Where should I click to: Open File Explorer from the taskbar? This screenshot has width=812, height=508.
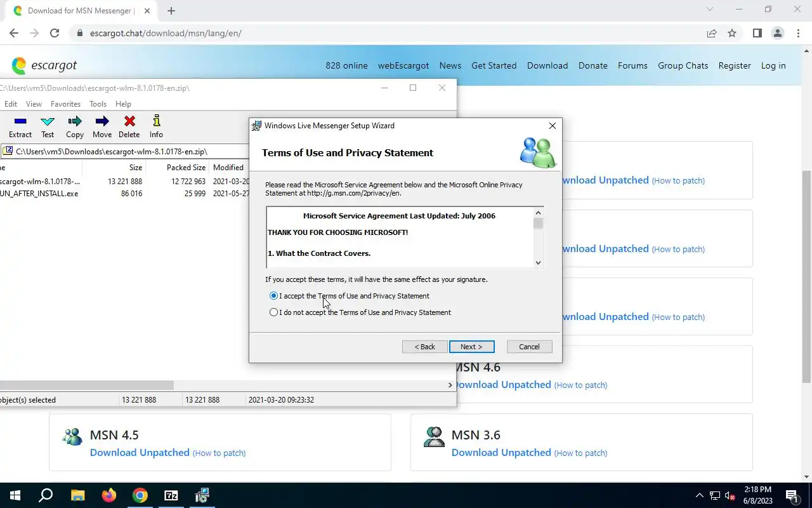pyautogui.click(x=77, y=495)
